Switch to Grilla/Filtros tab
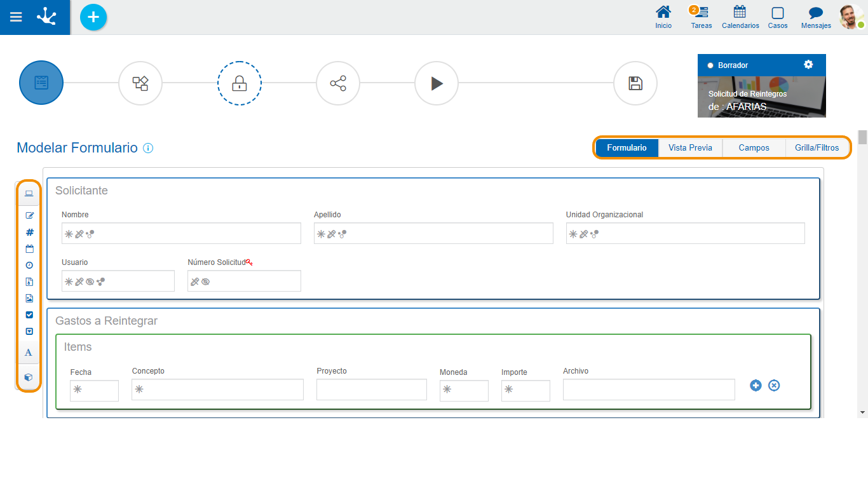The height and width of the screenshot is (488, 868). 817,147
